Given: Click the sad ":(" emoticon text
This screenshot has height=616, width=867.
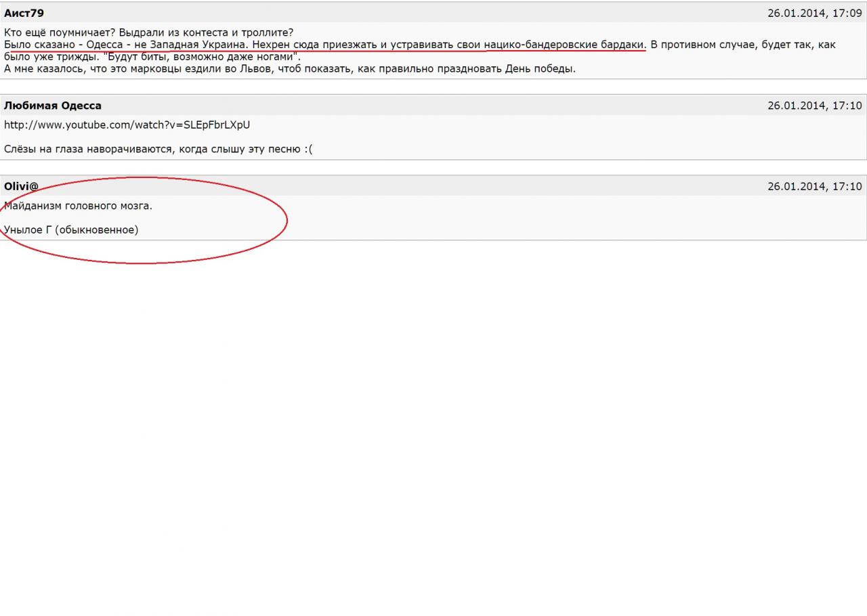Looking at the screenshot, I should pyautogui.click(x=308, y=149).
